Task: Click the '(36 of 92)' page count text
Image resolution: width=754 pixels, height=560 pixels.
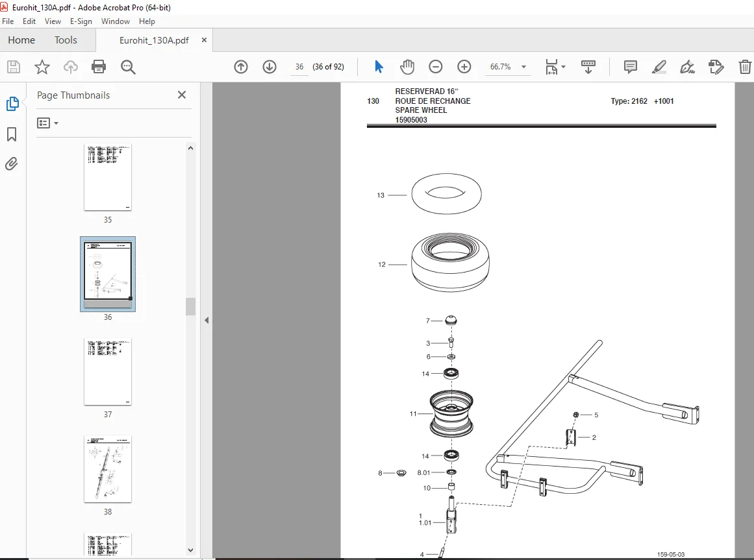Action: (329, 67)
